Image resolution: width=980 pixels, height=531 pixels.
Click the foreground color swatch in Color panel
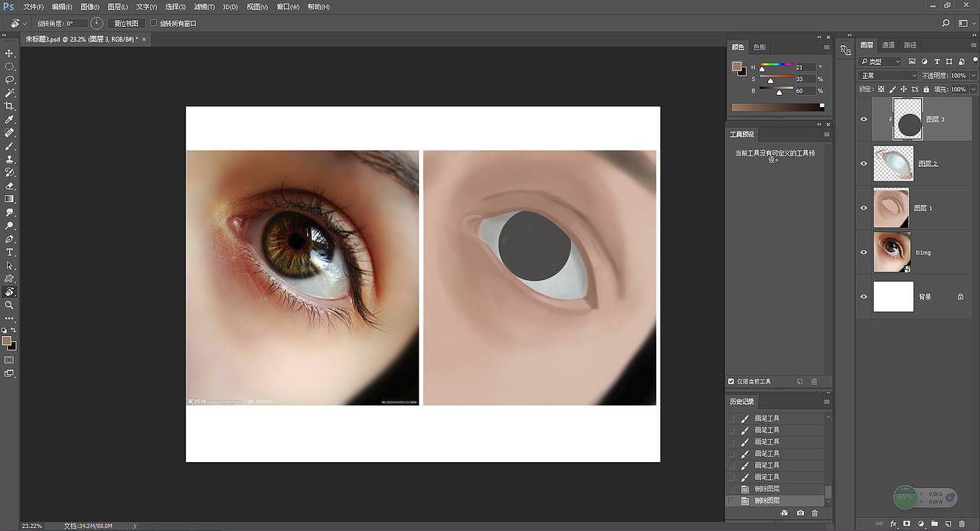coord(737,67)
